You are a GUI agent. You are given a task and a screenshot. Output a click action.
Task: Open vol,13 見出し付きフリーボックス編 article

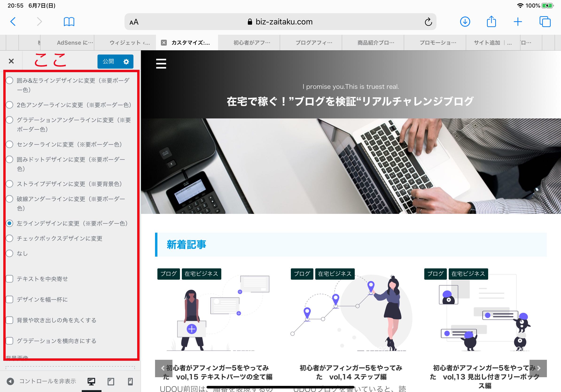[484, 377]
